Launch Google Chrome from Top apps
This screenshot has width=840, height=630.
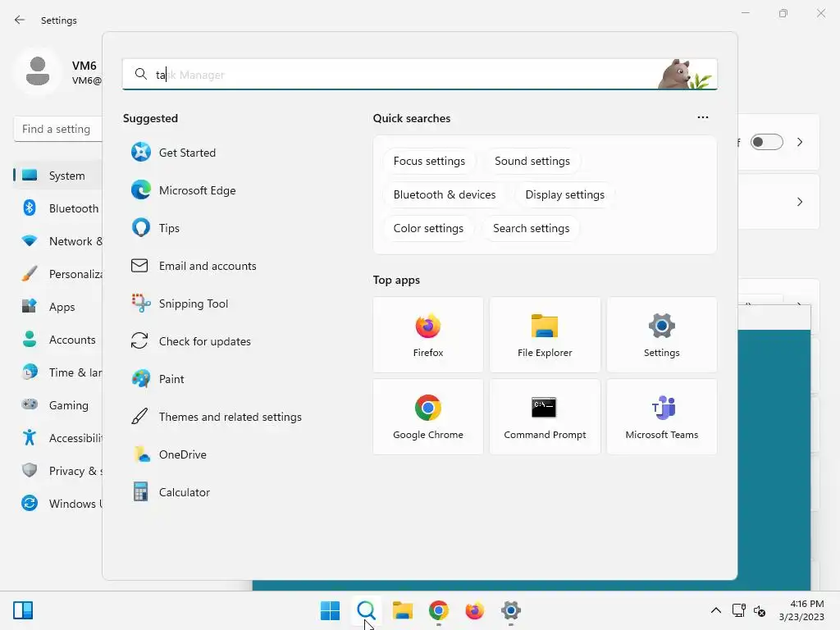click(x=428, y=417)
